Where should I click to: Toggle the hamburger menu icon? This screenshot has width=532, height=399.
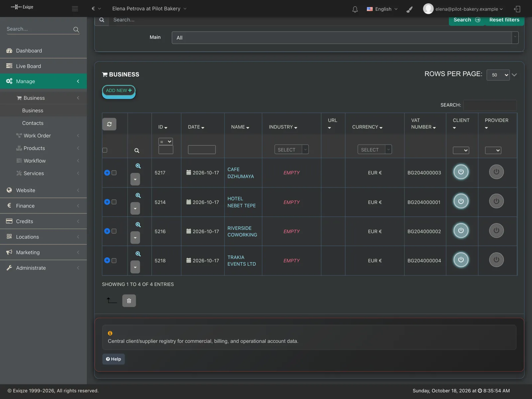coord(75,9)
